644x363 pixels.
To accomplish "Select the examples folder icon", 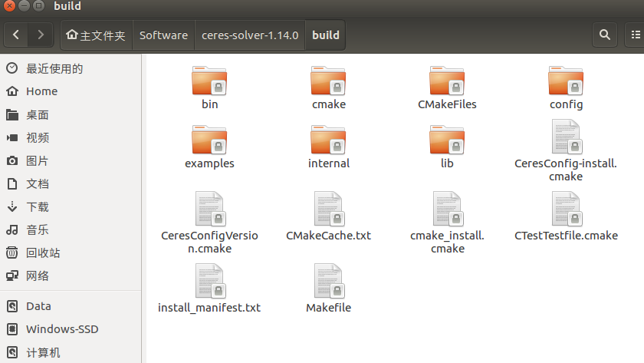I will pos(209,140).
